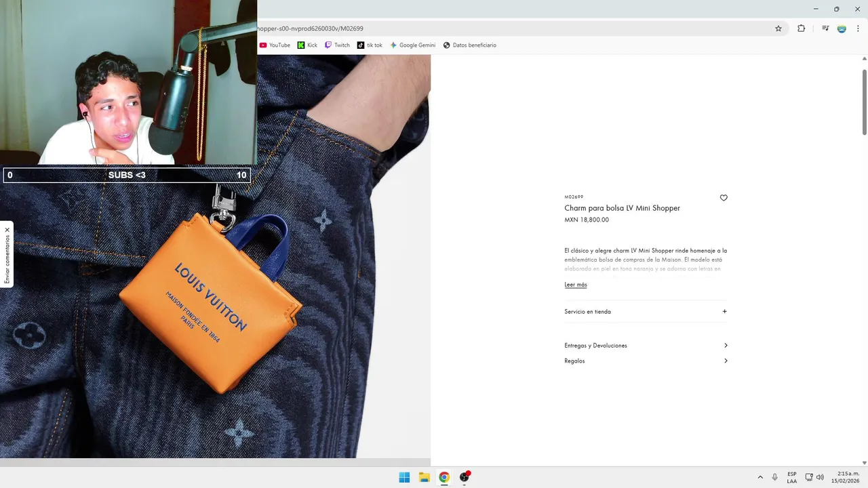Click the address bar URL ending M02699
This screenshot has height=488, width=868.
point(311,28)
